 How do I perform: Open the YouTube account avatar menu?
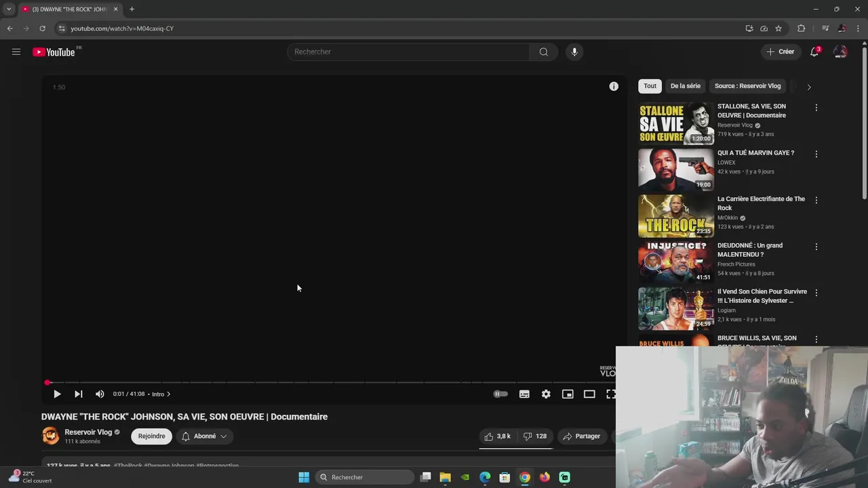pos(840,52)
